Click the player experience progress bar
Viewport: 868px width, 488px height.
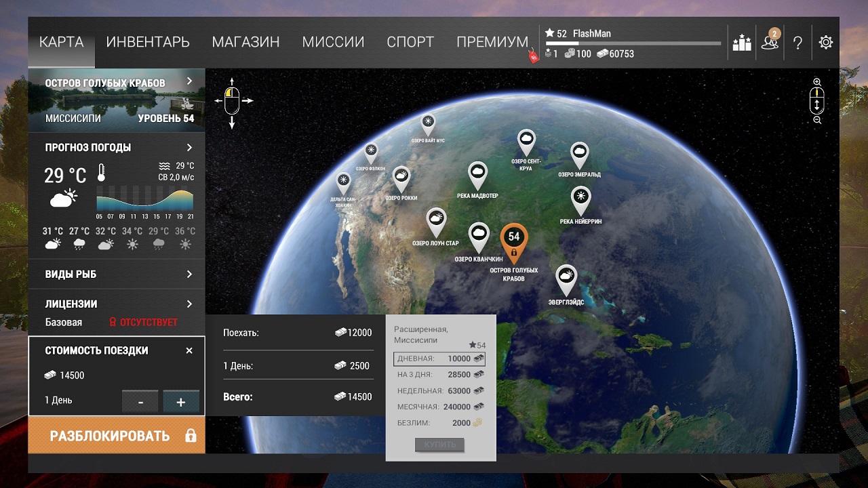[633, 43]
